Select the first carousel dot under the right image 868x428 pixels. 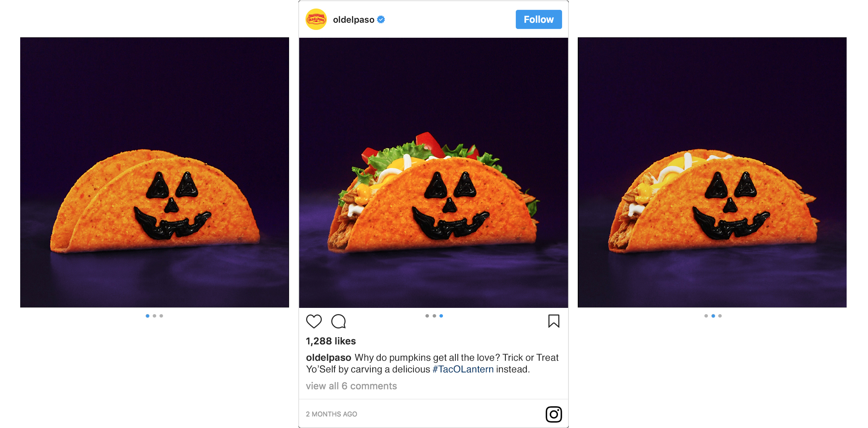point(706,316)
